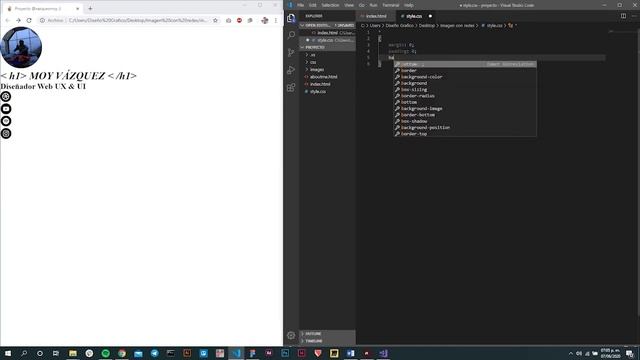The width and height of the screenshot is (640, 360).
Task: Open the Terminal menu in VS Code
Action: tap(391, 5)
